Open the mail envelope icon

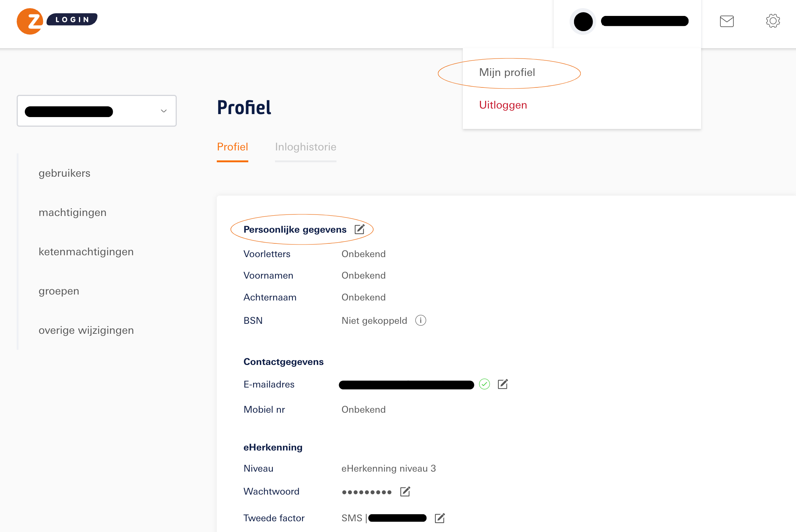coord(726,21)
